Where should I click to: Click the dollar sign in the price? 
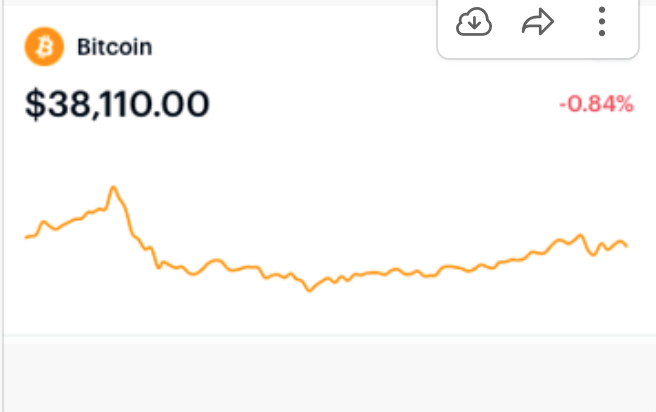point(35,104)
